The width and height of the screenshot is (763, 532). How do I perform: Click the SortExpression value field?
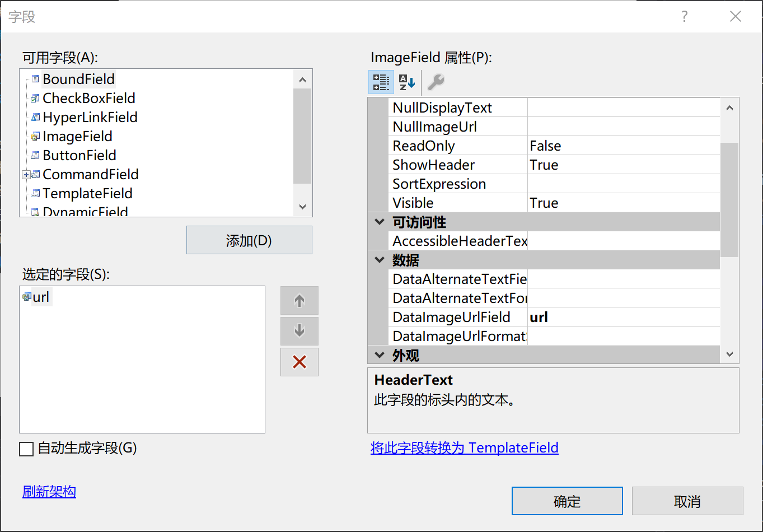(624, 184)
